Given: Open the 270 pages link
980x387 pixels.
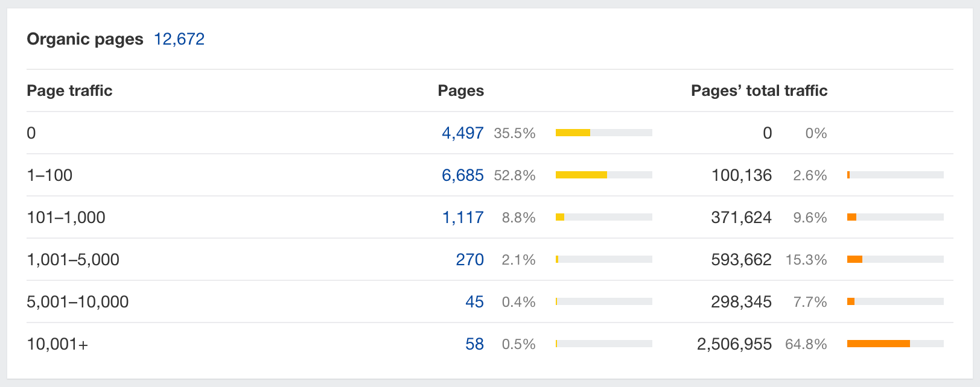Looking at the screenshot, I should 469,260.
